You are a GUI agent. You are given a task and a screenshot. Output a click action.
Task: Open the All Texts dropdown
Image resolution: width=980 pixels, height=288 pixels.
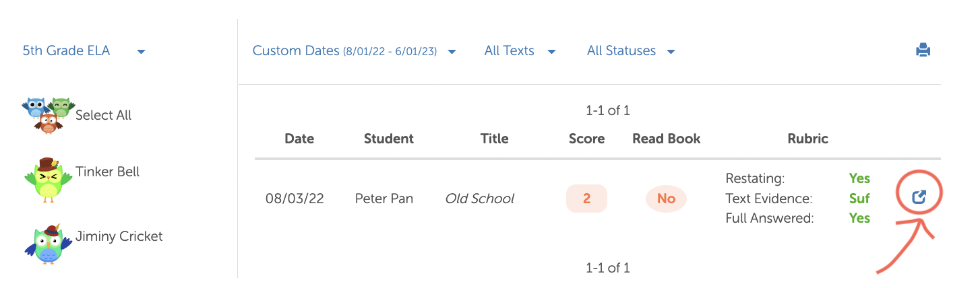click(x=520, y=51)
